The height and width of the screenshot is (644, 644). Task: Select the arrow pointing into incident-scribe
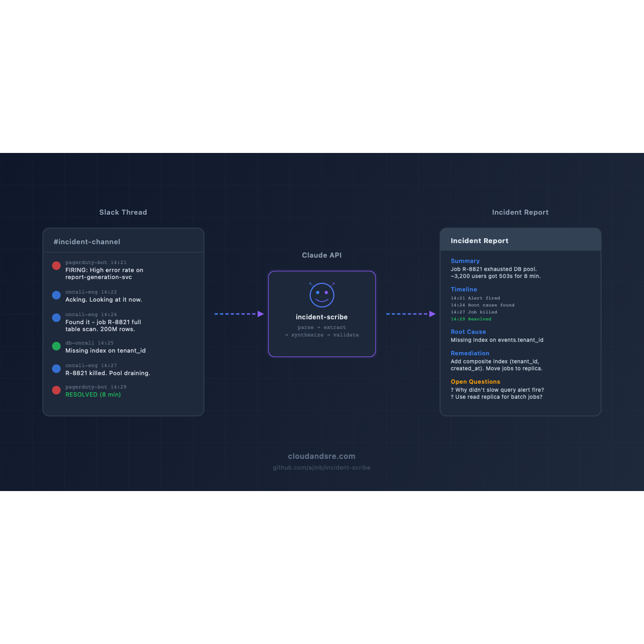coord(238,313)
